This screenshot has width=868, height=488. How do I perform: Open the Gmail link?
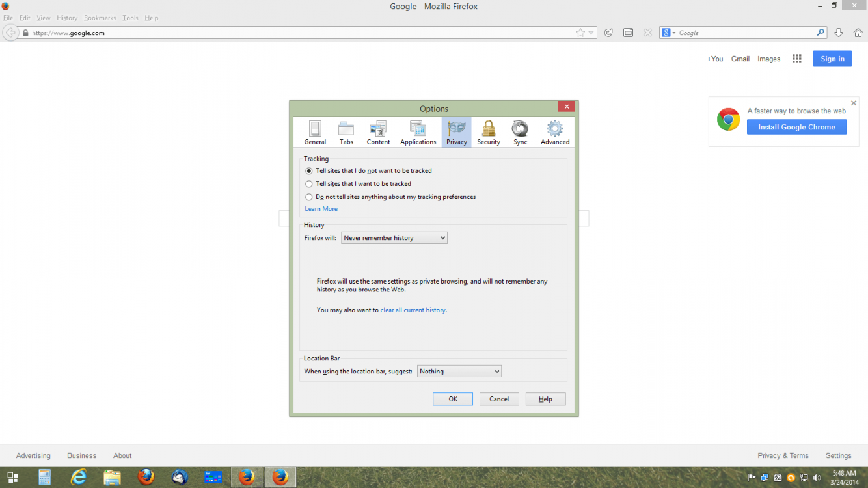click(x=740, y=59)
